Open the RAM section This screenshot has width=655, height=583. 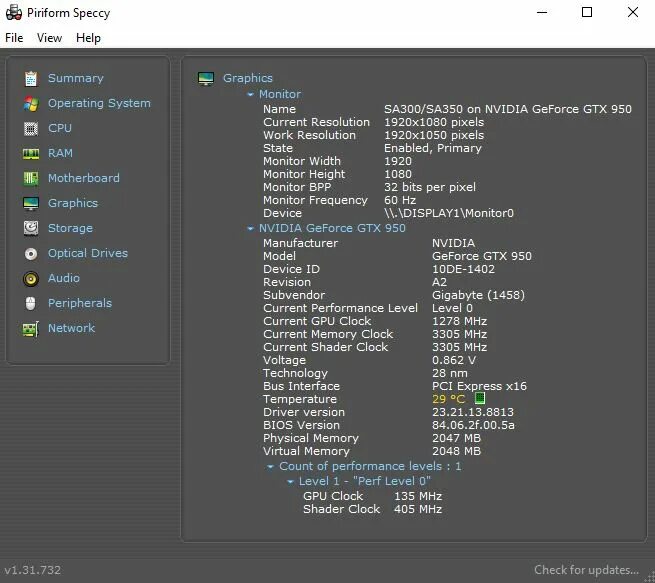(x=60, y=153)
